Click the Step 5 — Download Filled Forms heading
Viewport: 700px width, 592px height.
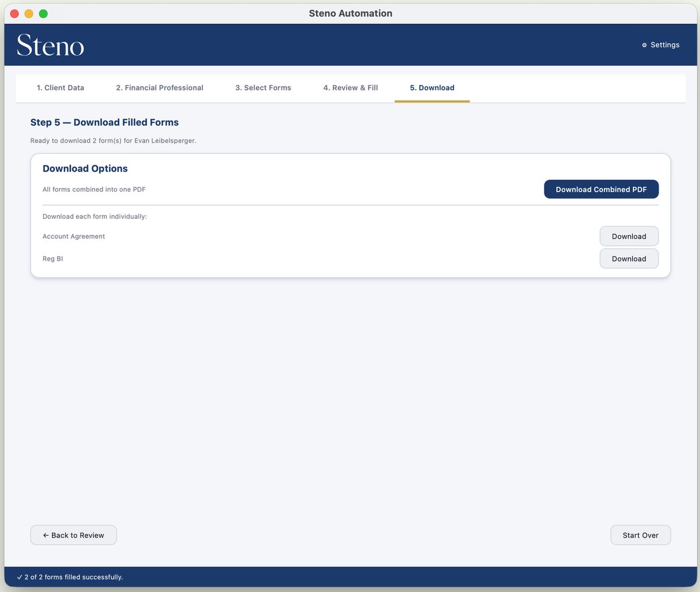[x=104, y=123]
